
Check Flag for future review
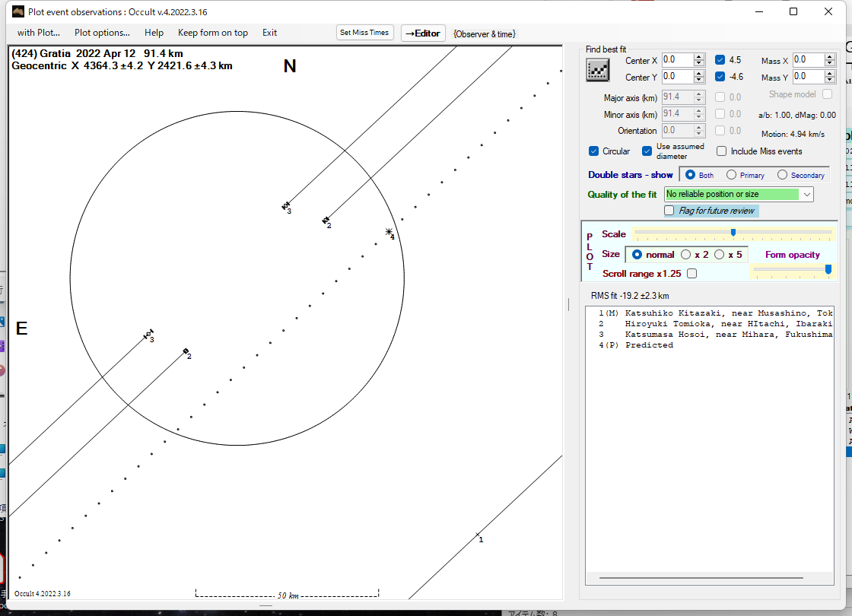(669, 211)
